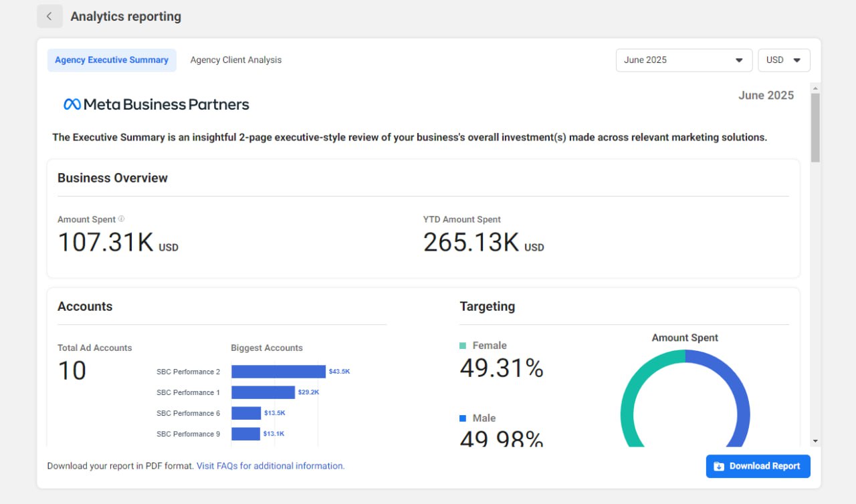Click the YTD Amount Spent label
The height and width of the screenshot is (504, 856).
click(462, 219)
